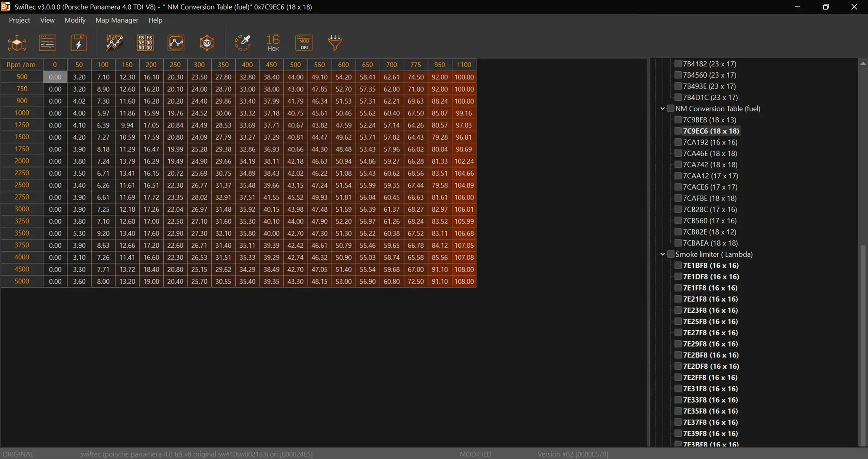Image resolution: width=868 pixels, height=459 pixels.
Task: Click the MODIFIED label in status bar
Action: pyautogui.click(x=476, y=454)
